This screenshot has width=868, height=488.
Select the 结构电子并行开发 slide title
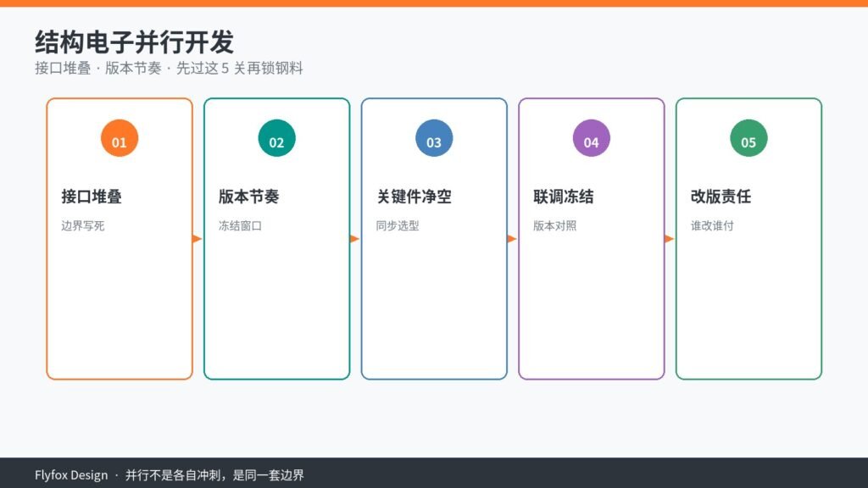pyautogui.click(x=135, y=42)
